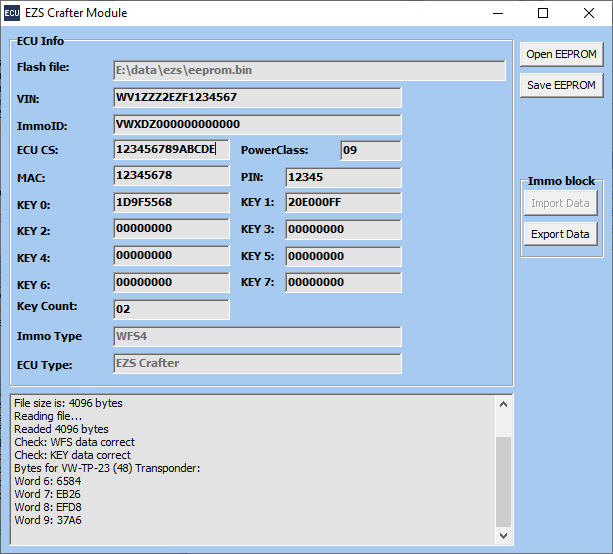Screen dimensions: 613x554
Task: Click the Key Count field
Action: [171, 309]
